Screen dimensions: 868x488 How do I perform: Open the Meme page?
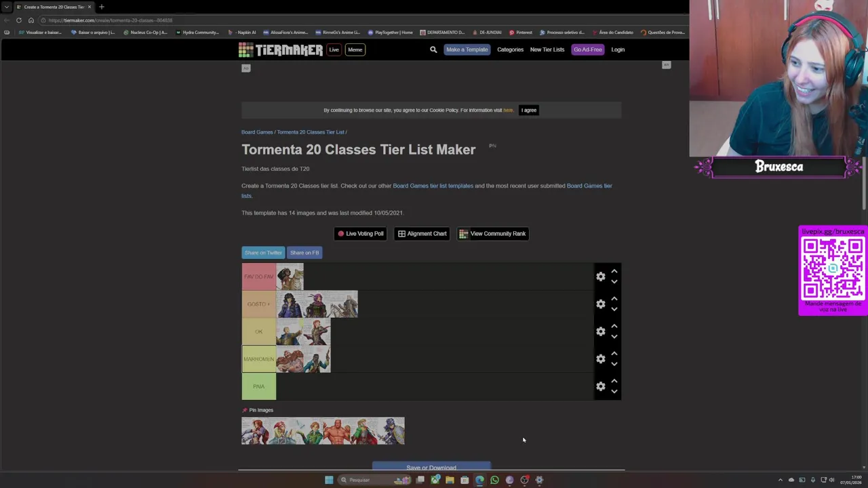click(355, 49)
